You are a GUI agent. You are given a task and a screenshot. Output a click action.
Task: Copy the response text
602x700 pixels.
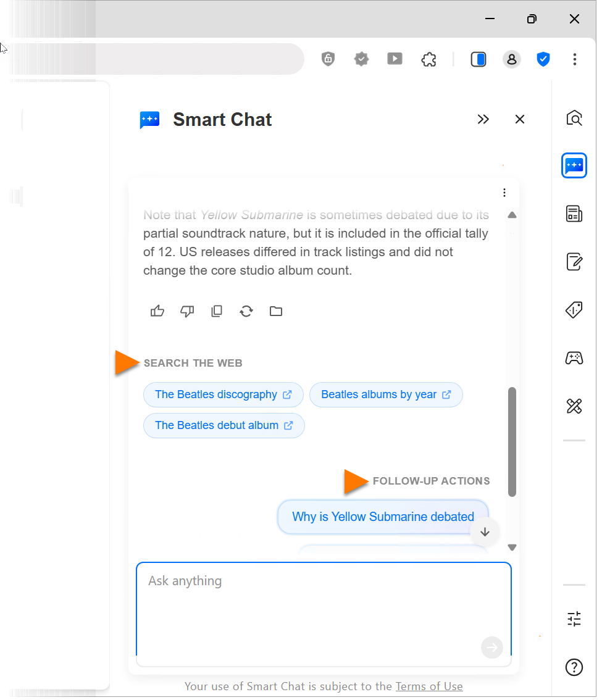pos(217,311)
